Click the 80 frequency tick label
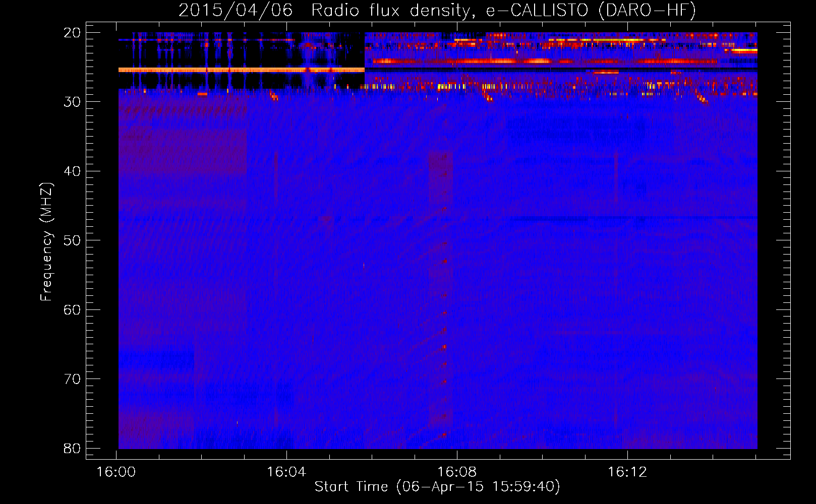Viewport: 816px width, 504px height. pos(73,448)
